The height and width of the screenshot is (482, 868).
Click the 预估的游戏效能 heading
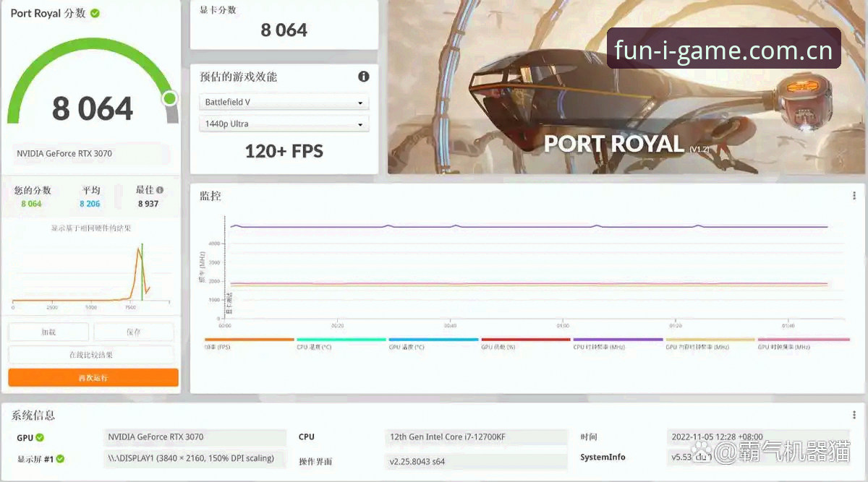tap(239, 77)
